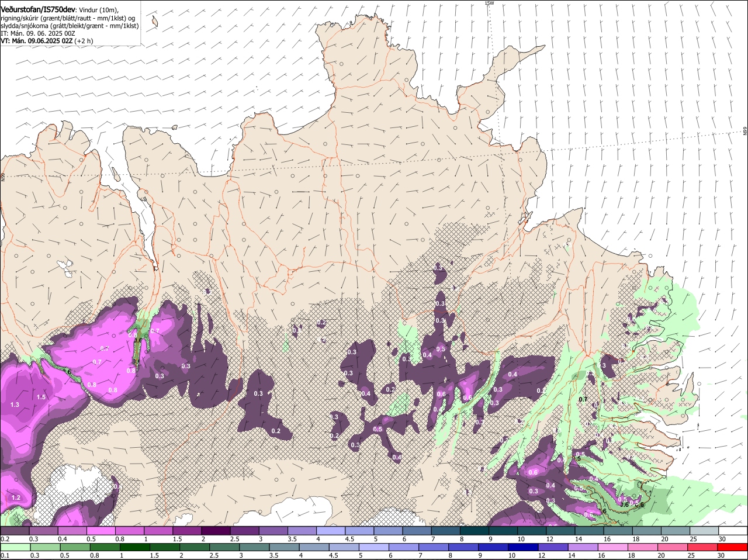Pick upper legend swatch between 12 and 14

pos(560,531)
